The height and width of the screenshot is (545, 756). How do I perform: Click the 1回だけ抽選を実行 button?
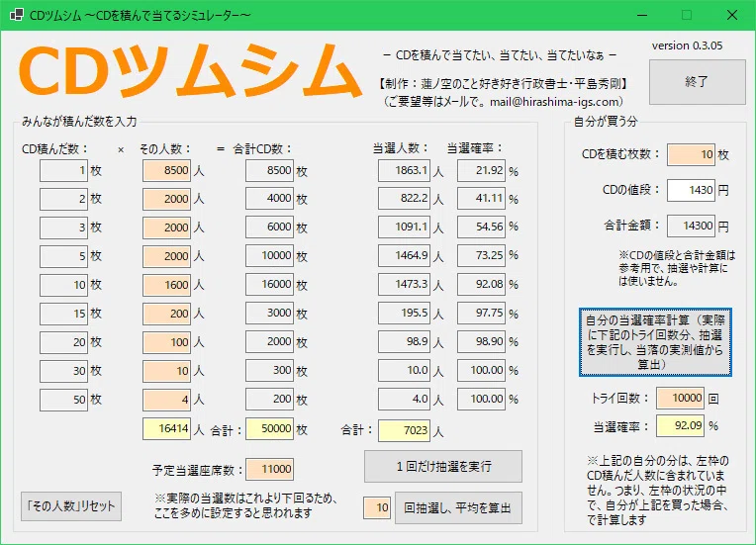click(x=443, y=466)
